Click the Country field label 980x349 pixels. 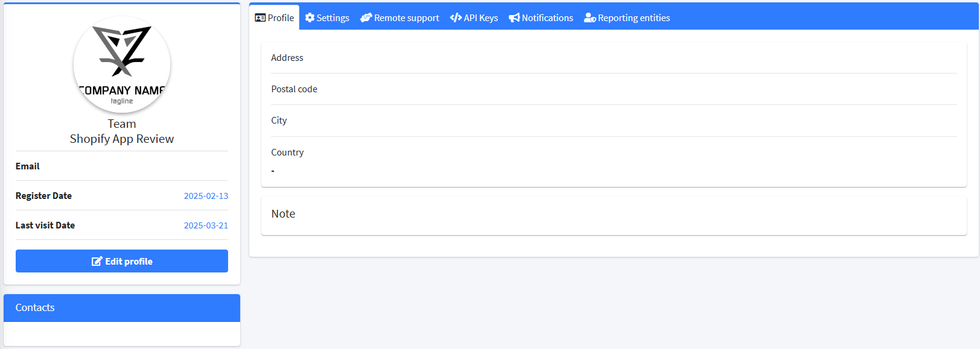pyautogui.click(x=287, y=152)
